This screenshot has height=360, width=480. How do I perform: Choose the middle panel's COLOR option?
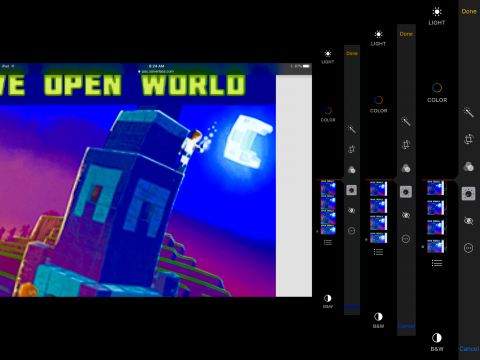[378, 104]
